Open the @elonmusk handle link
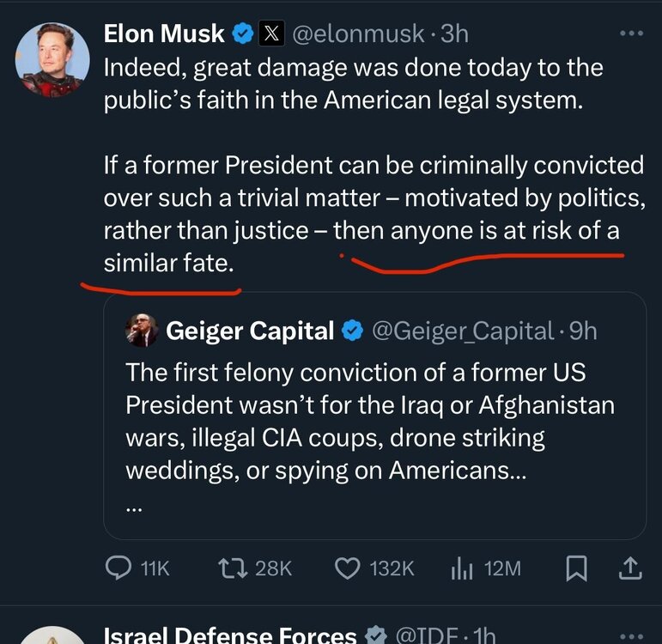 click(358, 33)
